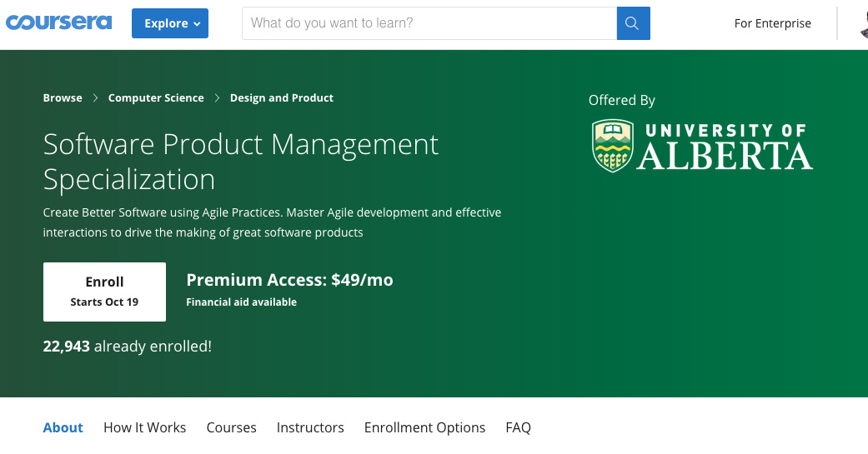This screenshot has width=868, height=454.
Task: Click the Software Product Management Specialization title
Action: (x=241, y=162)
